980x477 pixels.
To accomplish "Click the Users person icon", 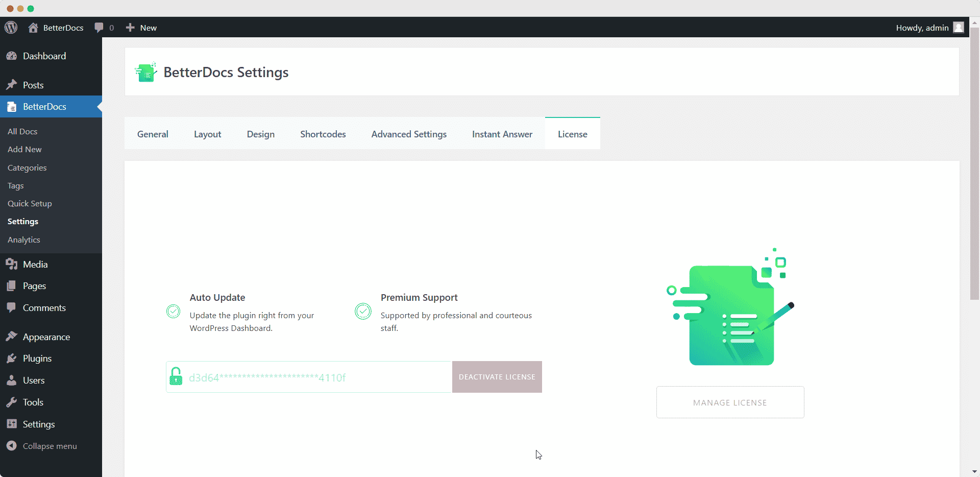I will pyautogui.click(x=12, y=380).
